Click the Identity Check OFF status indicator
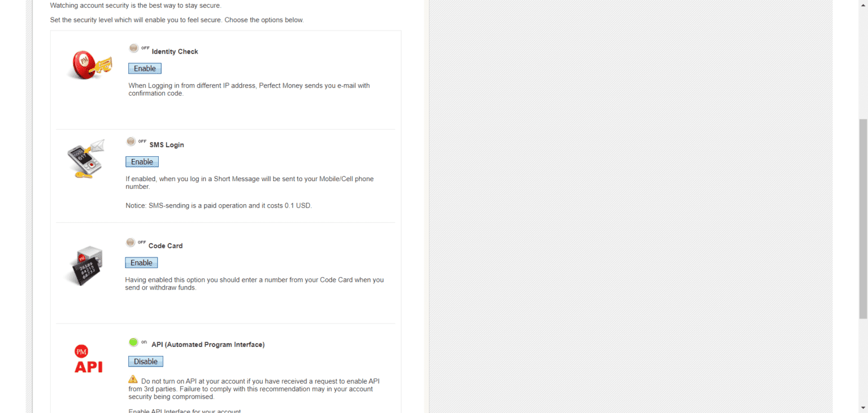868x413 pixels. click(139, 49)
